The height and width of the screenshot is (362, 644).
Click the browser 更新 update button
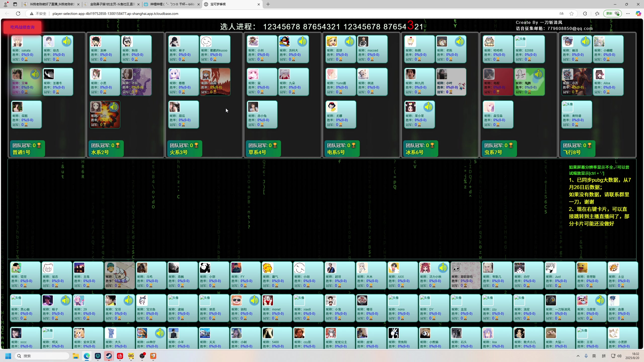[x=612, y=14]
